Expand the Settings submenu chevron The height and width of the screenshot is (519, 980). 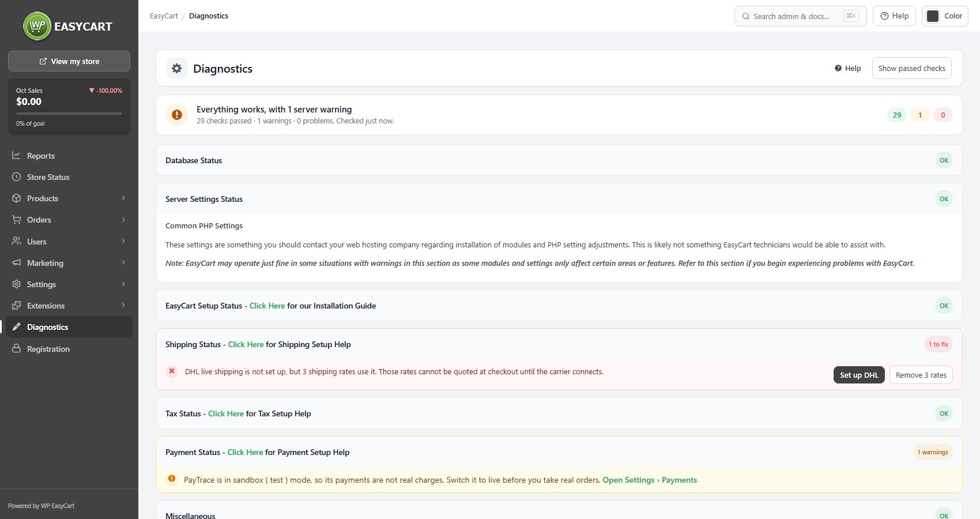tap(123, 284)
